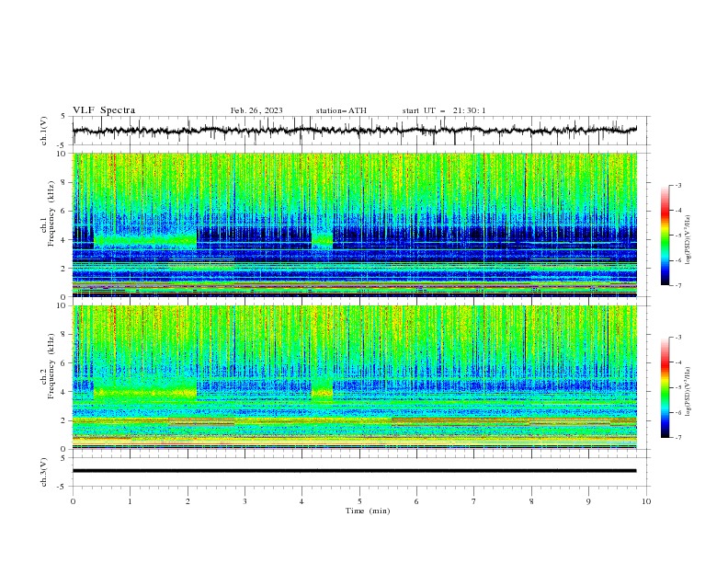Click the ch.2 'Frequency (kHz)' axis label
This screenshot has height=563, width=728.
51,366
